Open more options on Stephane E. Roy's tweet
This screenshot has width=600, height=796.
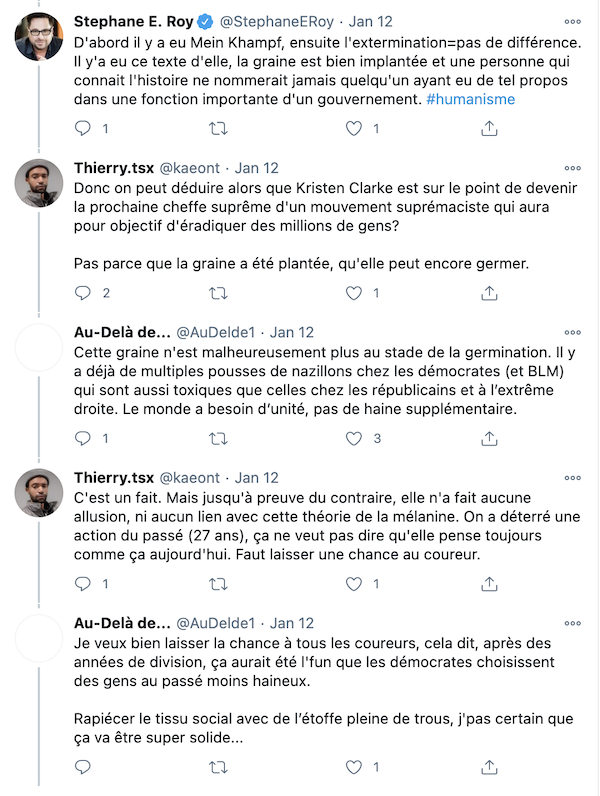tap(573, 22)
